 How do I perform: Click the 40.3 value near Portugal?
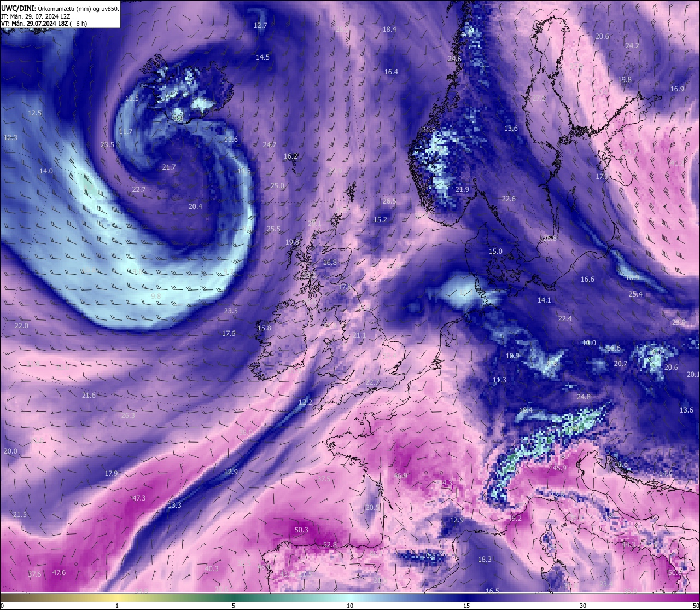(212, 568)
